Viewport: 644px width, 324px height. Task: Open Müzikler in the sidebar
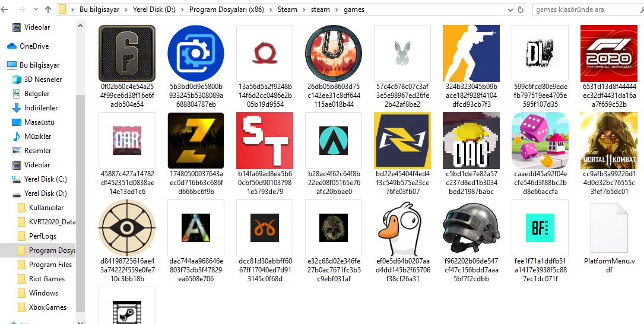pos(37,136)
